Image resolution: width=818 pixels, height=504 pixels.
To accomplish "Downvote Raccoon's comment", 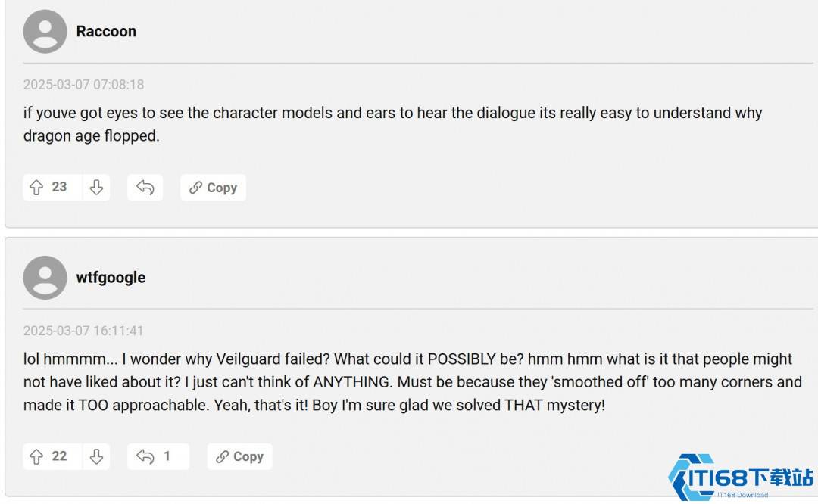I will tap(96, 188).
